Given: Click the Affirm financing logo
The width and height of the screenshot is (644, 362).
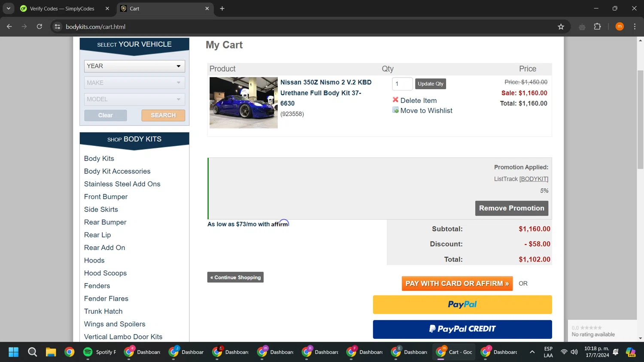Looking at the screenshot, I should [280, 223].
